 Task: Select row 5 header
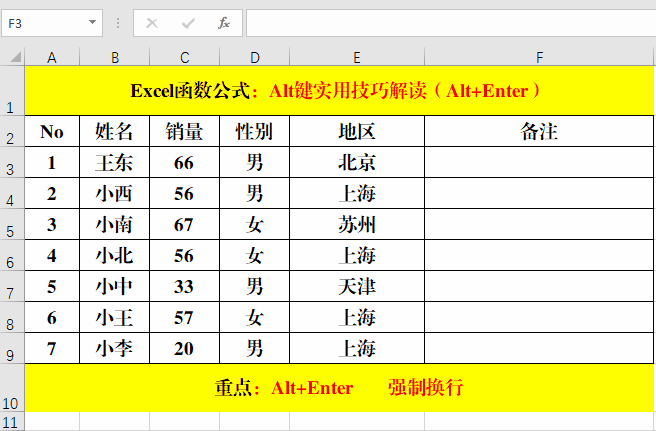point(12,224)
